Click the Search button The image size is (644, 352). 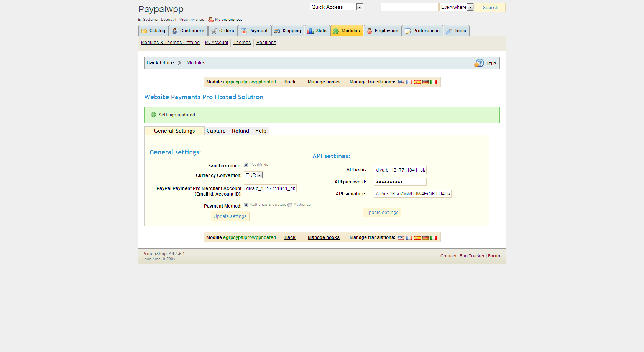pos(490,8)
